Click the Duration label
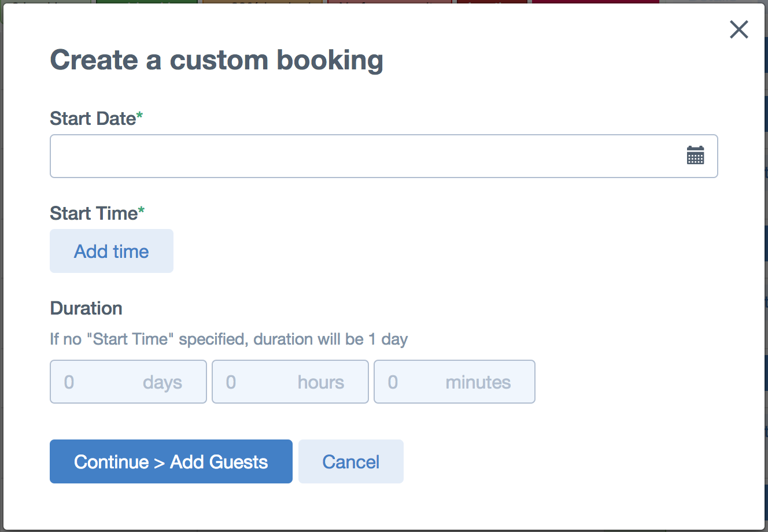Screen dimensions: 768x532 point(86,308)
